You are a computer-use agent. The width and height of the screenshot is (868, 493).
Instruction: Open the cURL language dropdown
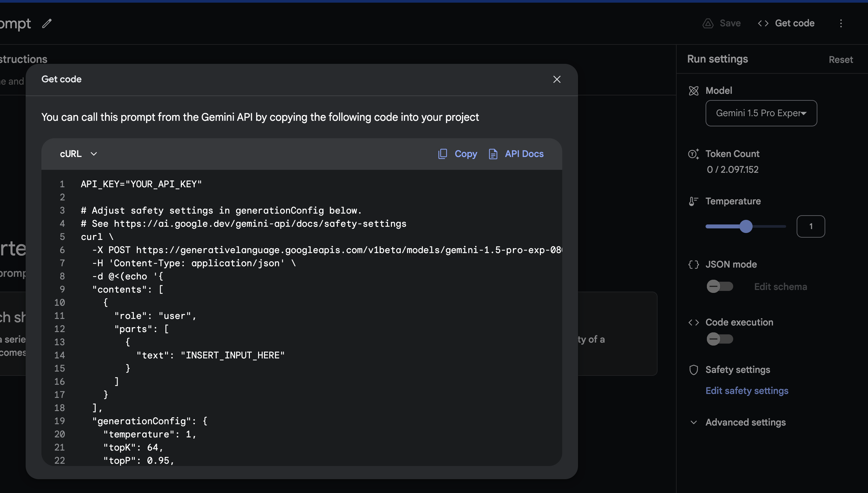click(x=79, y=154)
